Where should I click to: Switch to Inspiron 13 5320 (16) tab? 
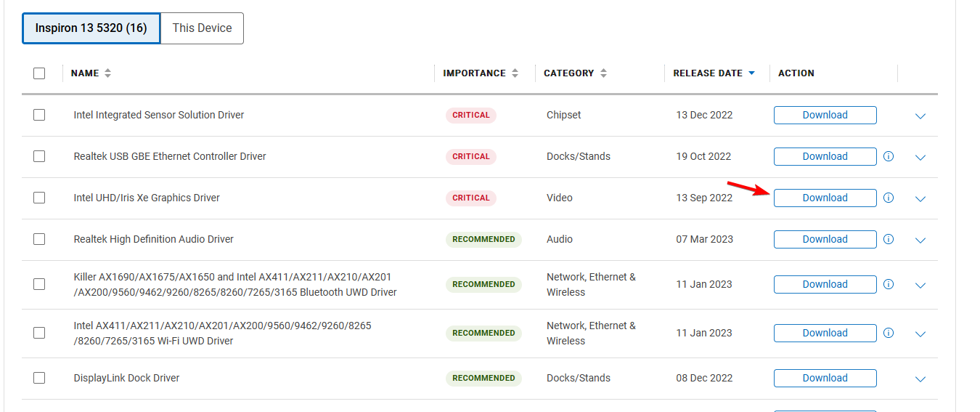[x=91, y=28]
